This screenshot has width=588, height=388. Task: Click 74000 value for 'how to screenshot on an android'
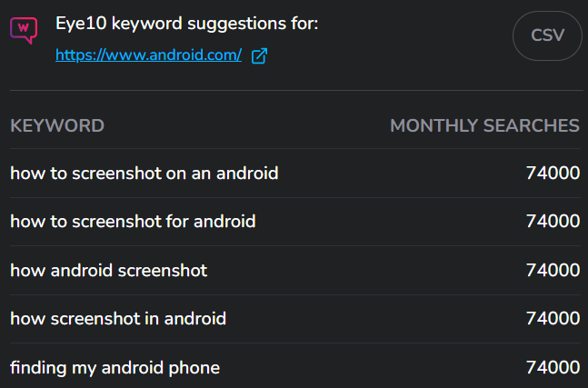553,174
